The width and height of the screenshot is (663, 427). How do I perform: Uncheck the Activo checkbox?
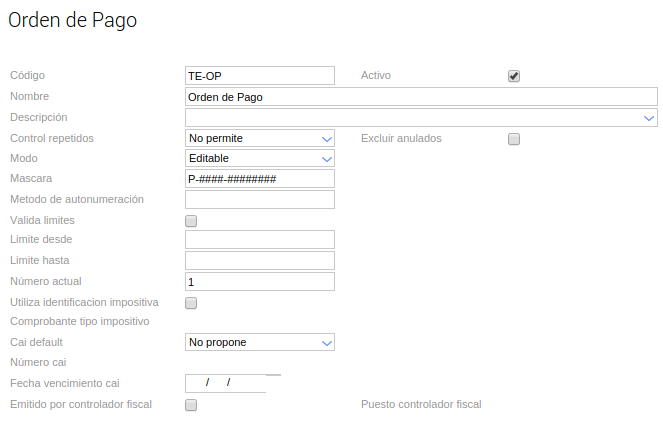point(514,76)
